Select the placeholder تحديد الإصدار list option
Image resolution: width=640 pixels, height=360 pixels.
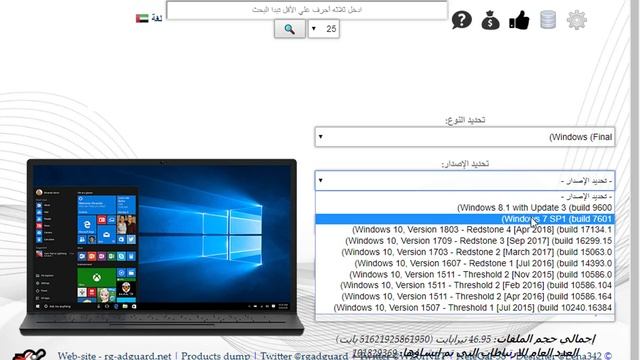tap(465, 196)
